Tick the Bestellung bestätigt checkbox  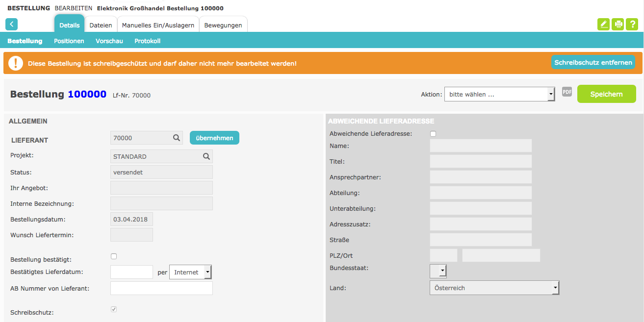click(x=114, y=256)
